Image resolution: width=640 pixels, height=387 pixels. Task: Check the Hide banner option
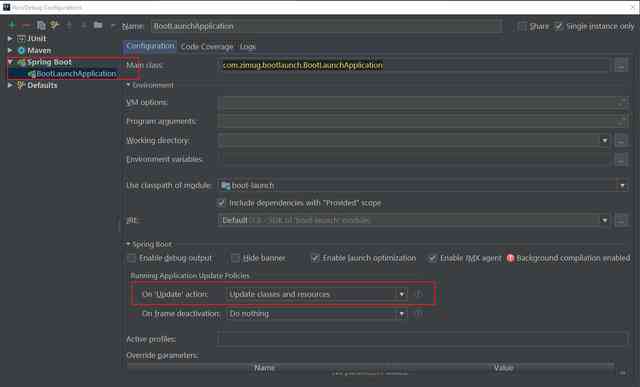(236, 258)
